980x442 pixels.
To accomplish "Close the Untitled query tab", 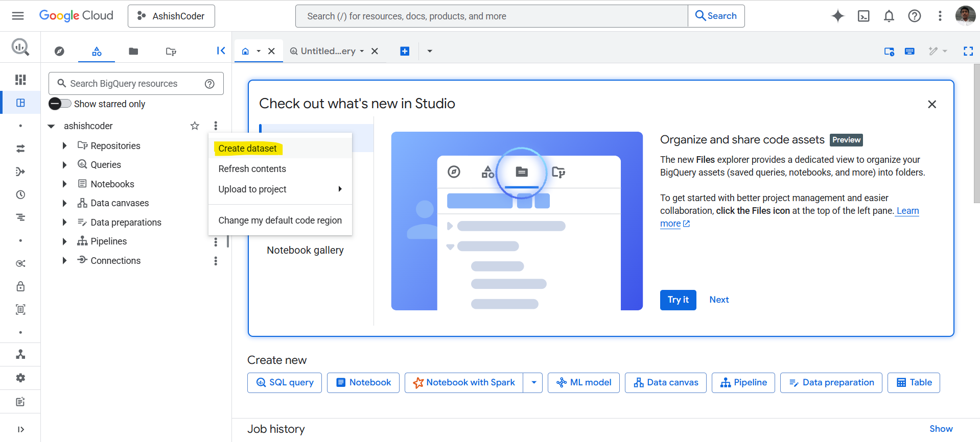I will 375,51.
